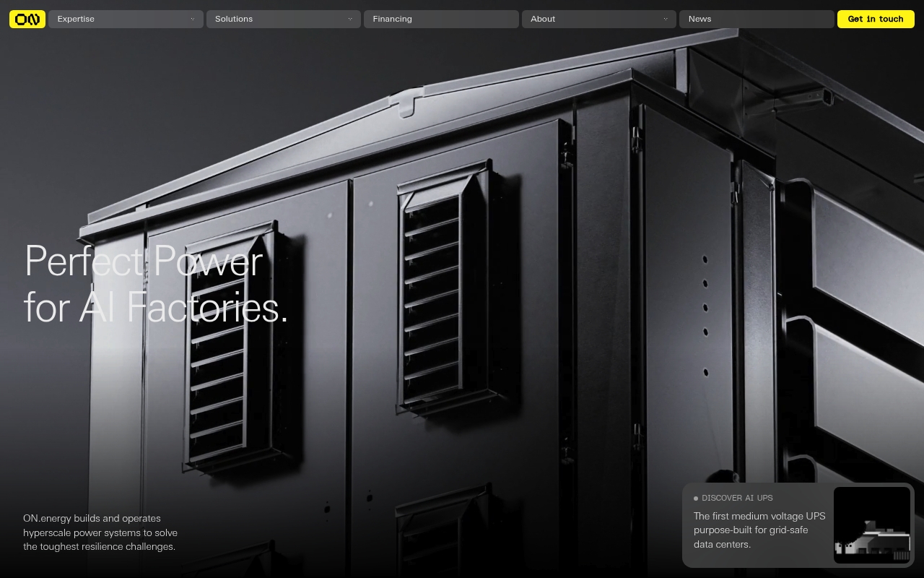Click the ON.energy hyperscale power paragraph
This screenshot has width=924, height=578.
pos(100,532)
